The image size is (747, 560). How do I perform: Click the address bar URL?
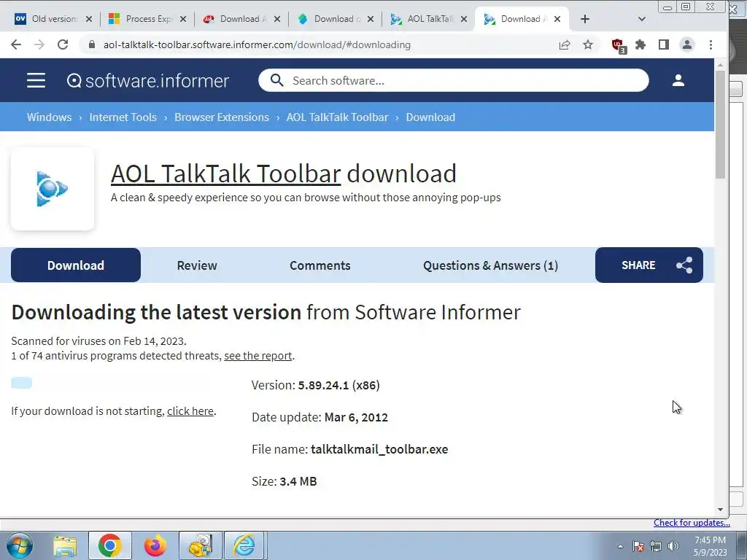click(257, 44)
